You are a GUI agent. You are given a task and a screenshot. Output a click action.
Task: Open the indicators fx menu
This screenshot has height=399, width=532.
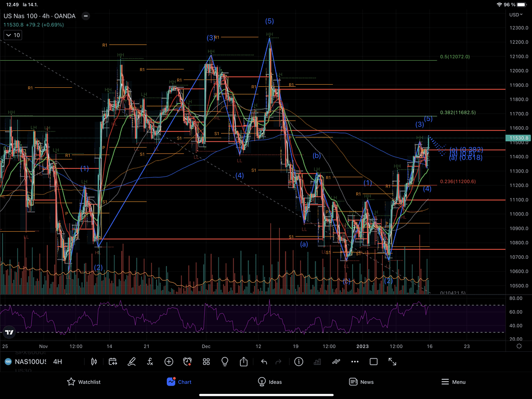pos(150,362)
